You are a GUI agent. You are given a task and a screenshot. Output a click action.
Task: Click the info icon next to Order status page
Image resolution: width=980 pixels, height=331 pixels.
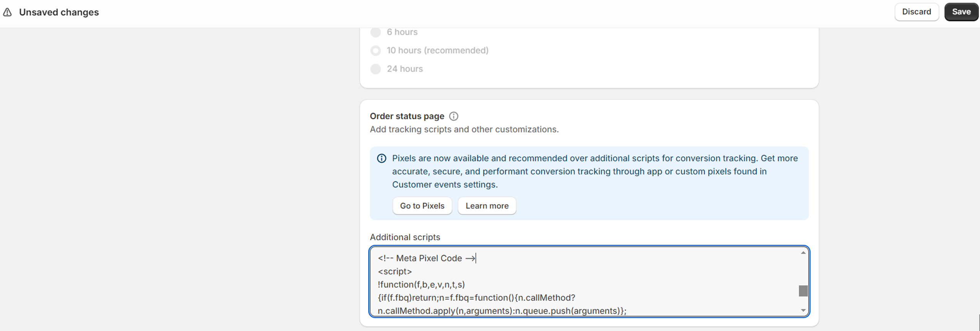point(454,116)
